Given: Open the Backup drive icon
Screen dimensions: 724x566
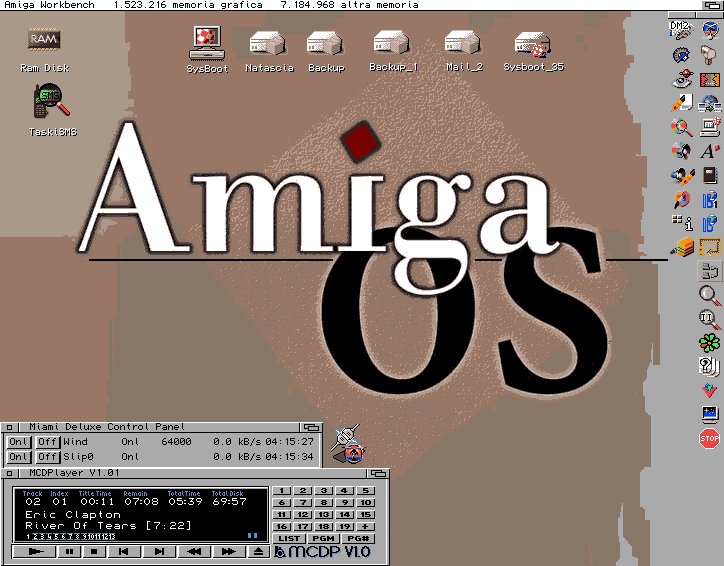Looking at the screenshot, I should 326,52.
